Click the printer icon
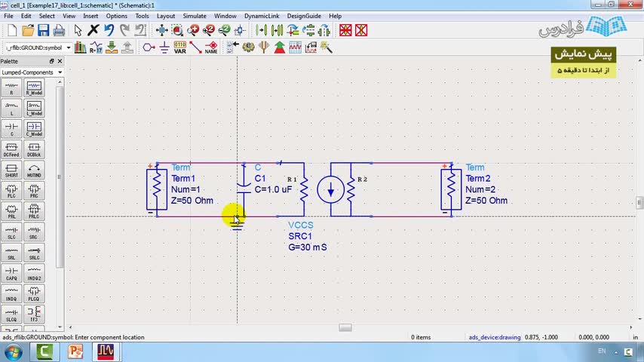Screen dimensions: 644x362 coord(59,30)
